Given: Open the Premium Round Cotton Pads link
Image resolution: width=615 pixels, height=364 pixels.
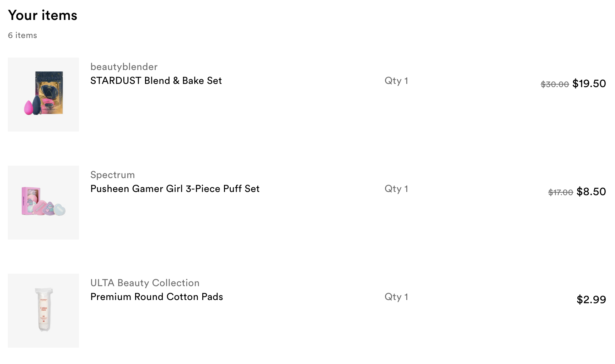Looking at the screenshot, I should click(x=157, y=297).
